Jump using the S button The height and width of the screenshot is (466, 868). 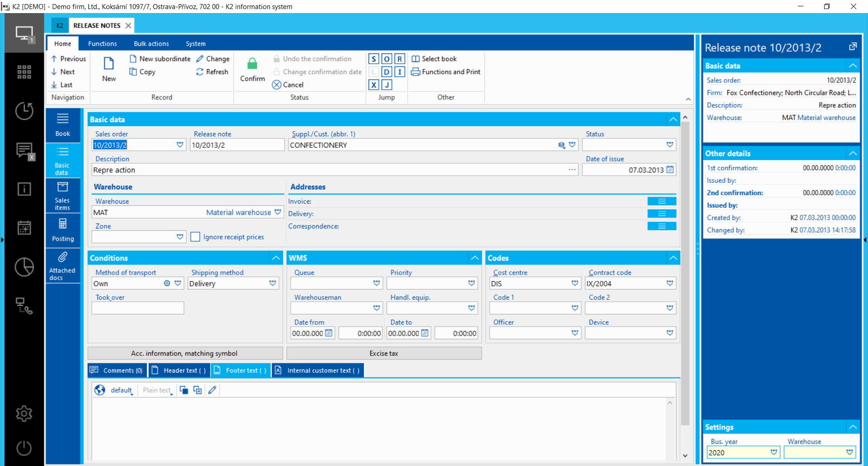(x=373, y=59)
